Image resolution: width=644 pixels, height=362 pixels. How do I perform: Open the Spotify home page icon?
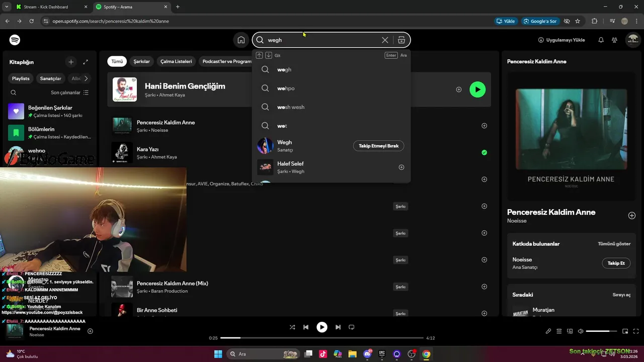(x=241, y=40)
